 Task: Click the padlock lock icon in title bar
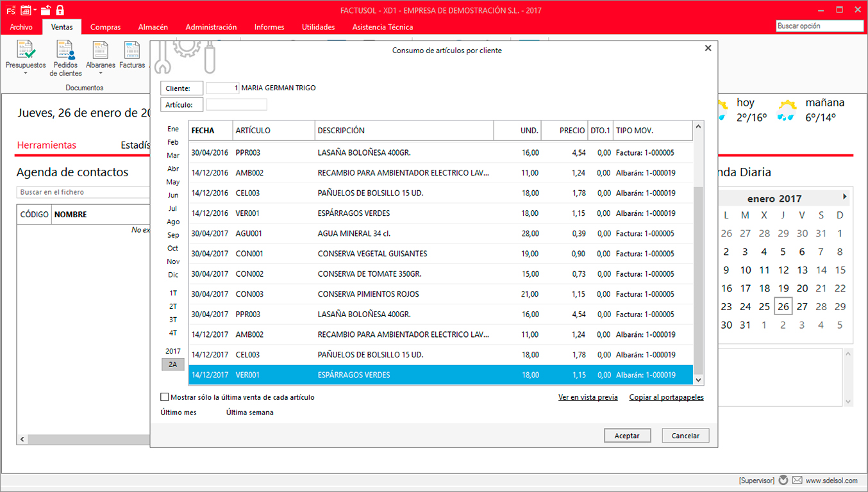point(60,10)
